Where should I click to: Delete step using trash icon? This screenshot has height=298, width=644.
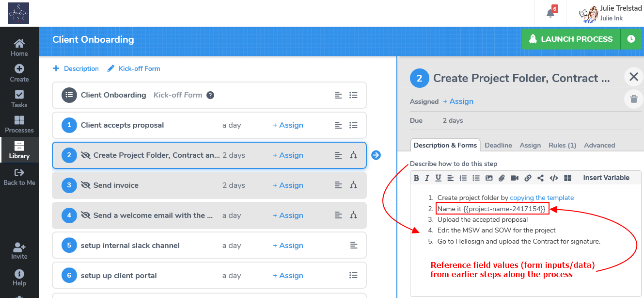pos(633,99)
